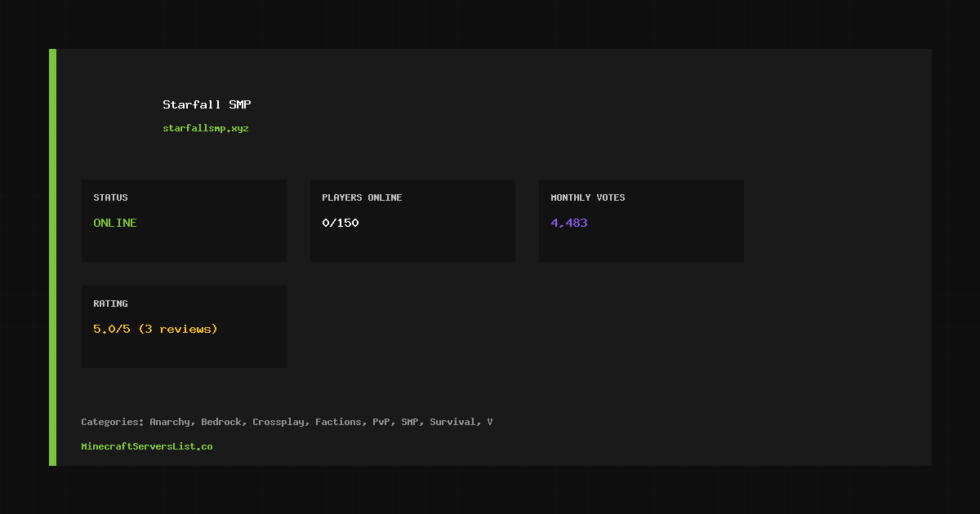Click the RATING label
This screenshot has width=980, height=514.
point(110,304)
